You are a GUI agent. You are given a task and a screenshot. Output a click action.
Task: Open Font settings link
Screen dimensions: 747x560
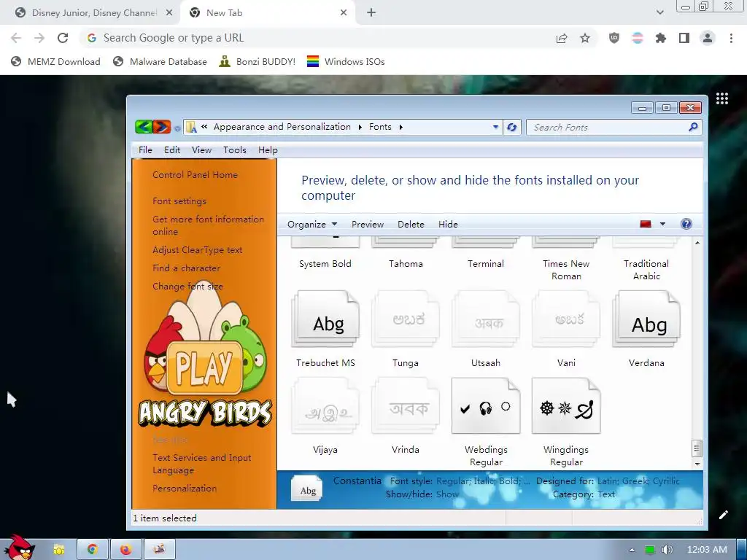179,201
